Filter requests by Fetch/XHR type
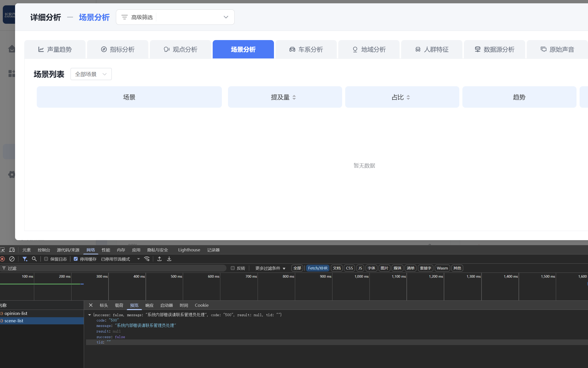This screenshot has height=368, width=588. click(318, 268)
